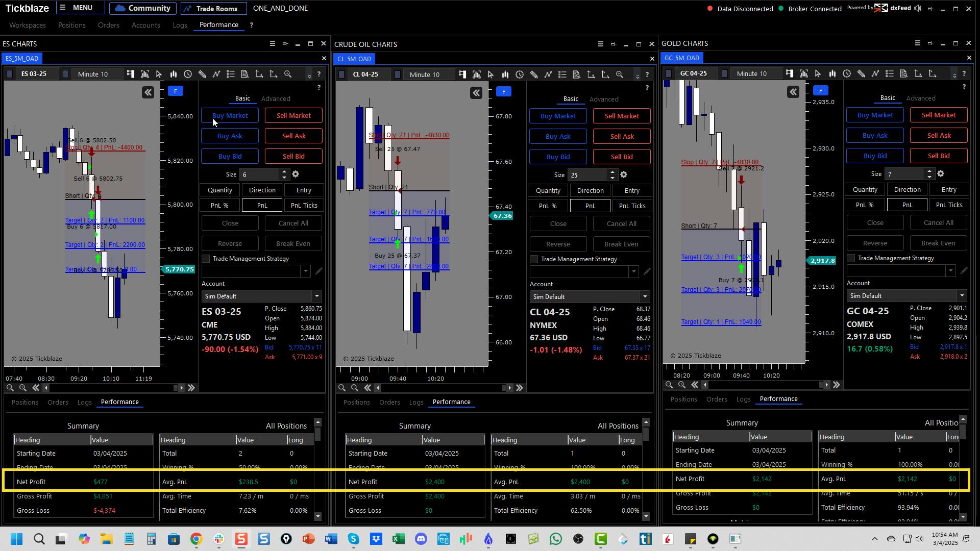Open the Advanced tab in Crude Oil trade panel
980x551 pixels.
[x=604, y=99]
